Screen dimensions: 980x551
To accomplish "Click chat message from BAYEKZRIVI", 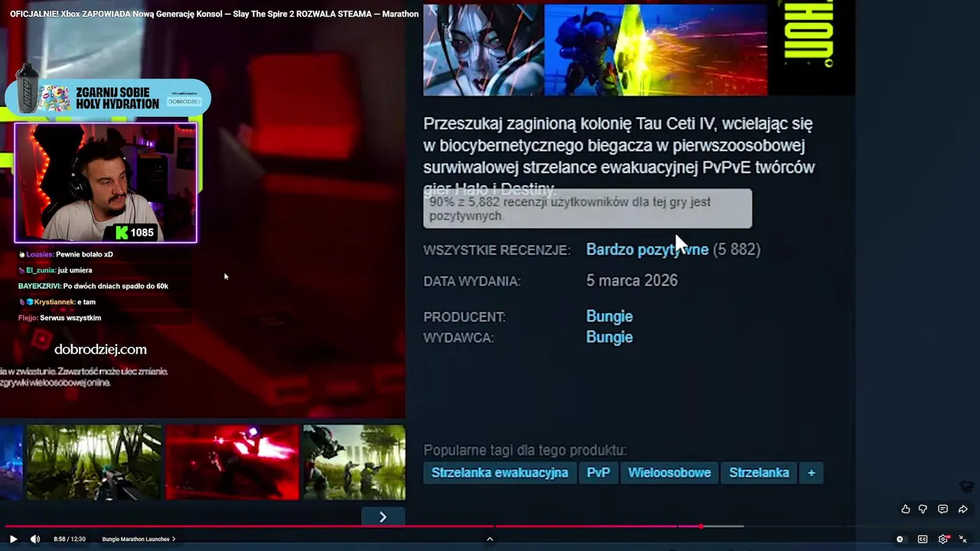I will point(93,286).
